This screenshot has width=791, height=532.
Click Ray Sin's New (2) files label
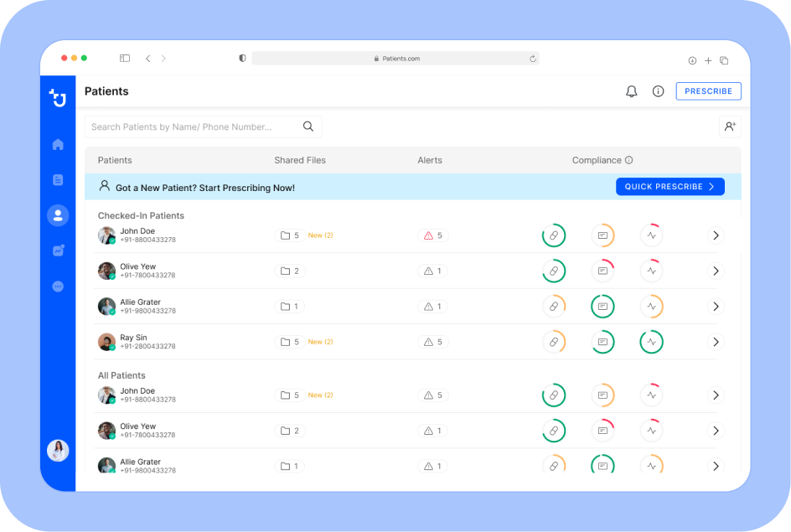tap(320, 342)
